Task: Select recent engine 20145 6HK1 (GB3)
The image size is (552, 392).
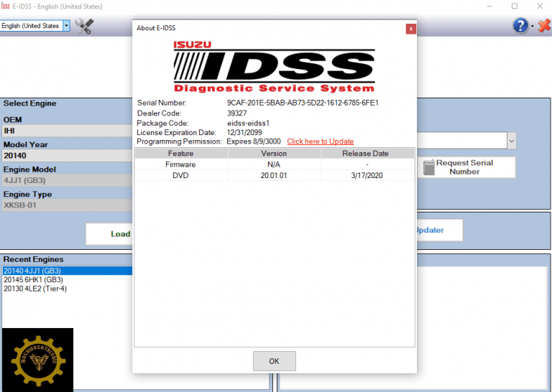Action: (x=33, y=279)
